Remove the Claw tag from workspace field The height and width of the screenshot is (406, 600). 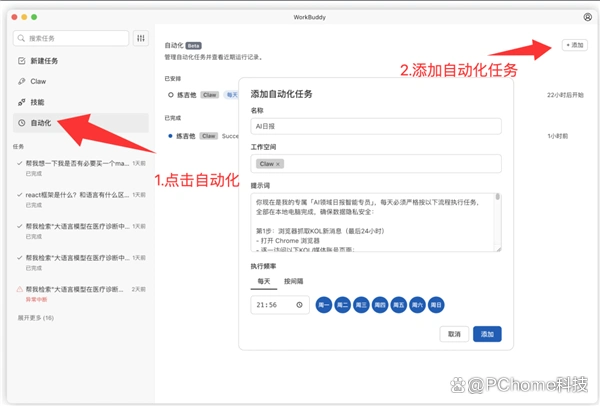coord(278,163)
